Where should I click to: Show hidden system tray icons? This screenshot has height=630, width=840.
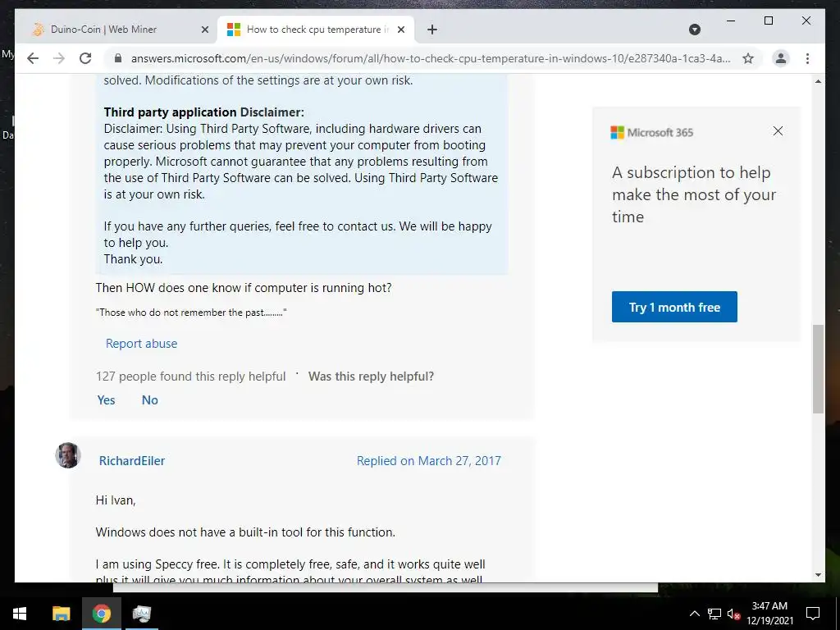(694, 614)
